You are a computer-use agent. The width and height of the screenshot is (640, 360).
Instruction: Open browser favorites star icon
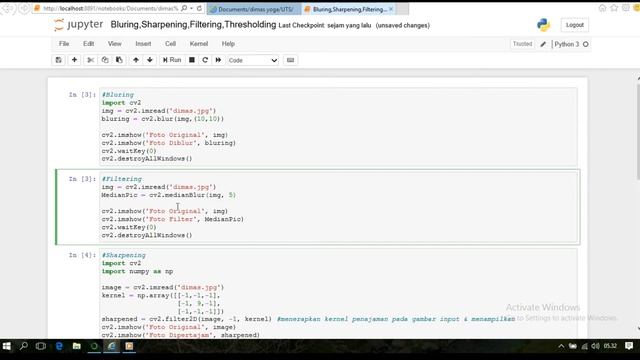coord(614,8)
